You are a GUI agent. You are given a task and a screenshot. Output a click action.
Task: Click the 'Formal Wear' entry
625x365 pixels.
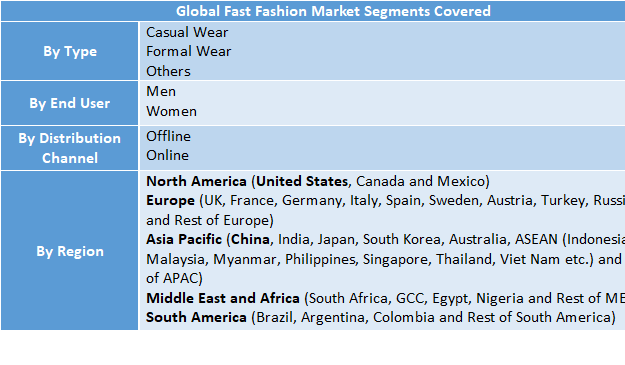189,51
